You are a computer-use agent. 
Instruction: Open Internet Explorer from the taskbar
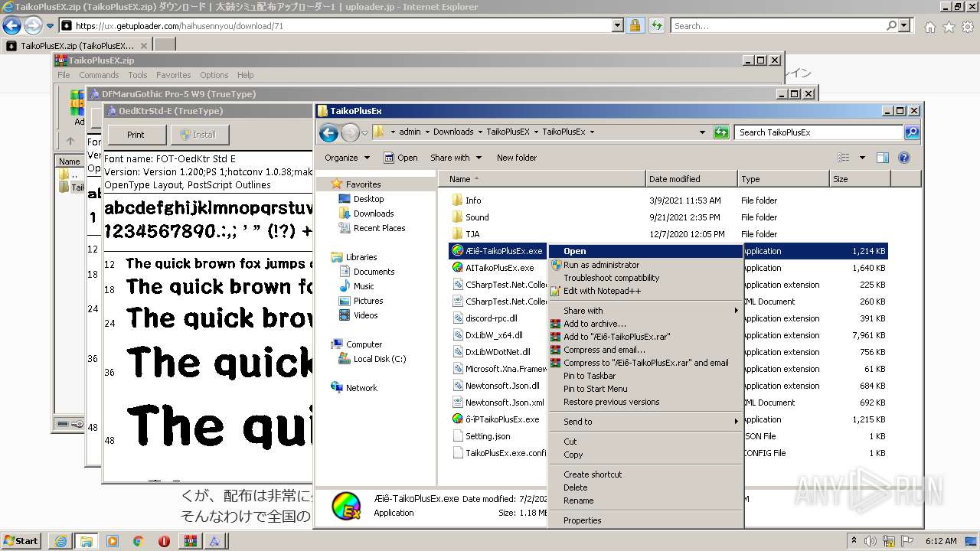[61, 541]
